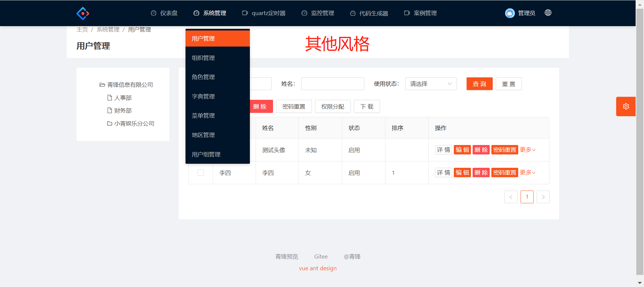The image size is (644, 287).
Task: Click 删除 in the 李四 row
Action: tap(481, 172)
